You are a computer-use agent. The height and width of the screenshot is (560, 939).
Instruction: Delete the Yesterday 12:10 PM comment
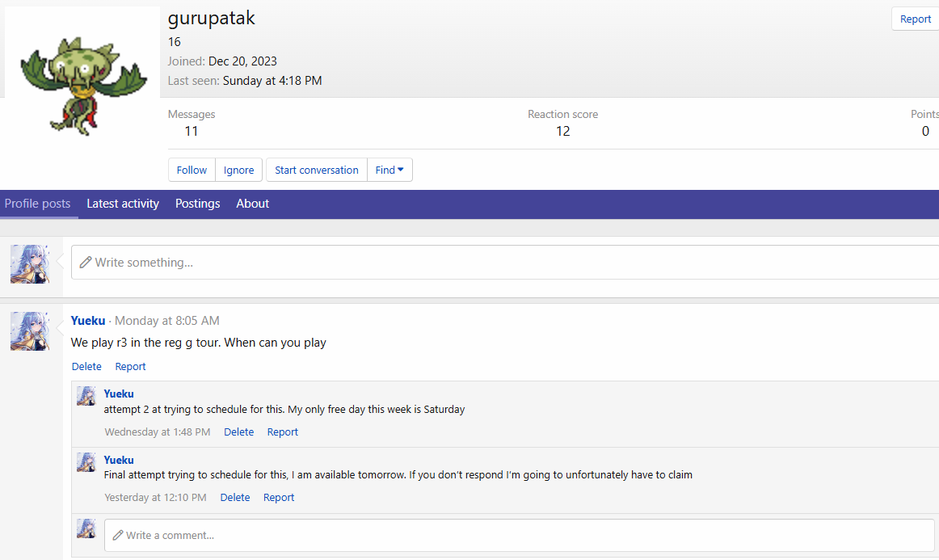(235, 497)
